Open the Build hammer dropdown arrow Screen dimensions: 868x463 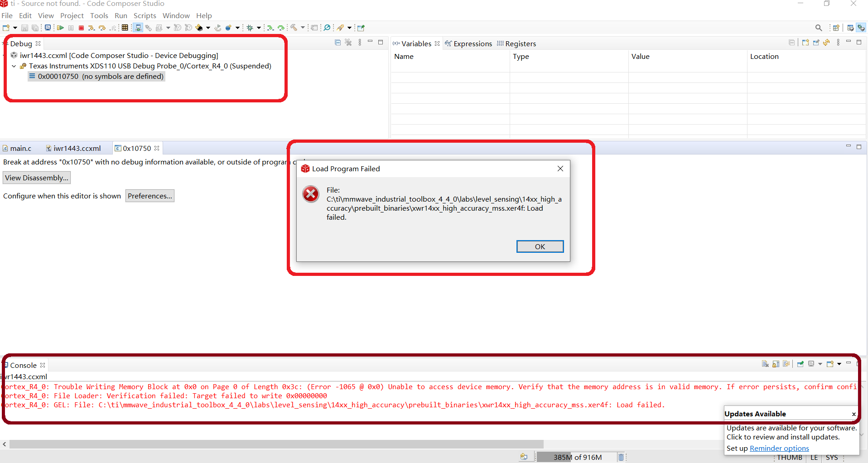tap(303, 28)
